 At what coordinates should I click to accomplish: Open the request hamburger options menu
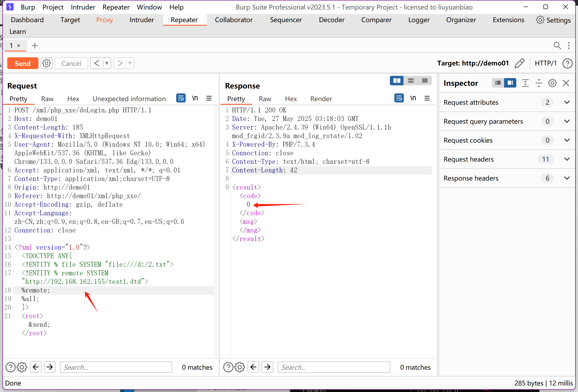click(x=209, y=98)
